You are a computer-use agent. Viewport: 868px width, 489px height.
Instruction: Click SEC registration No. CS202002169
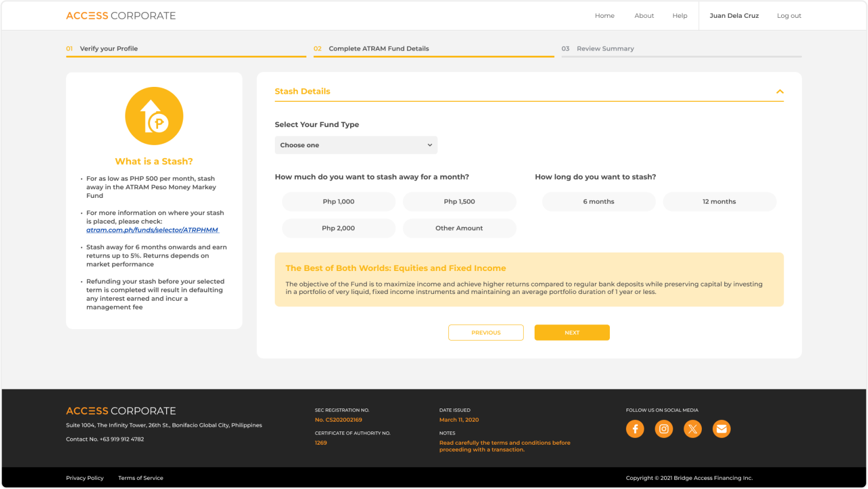[x=339, y=420]
